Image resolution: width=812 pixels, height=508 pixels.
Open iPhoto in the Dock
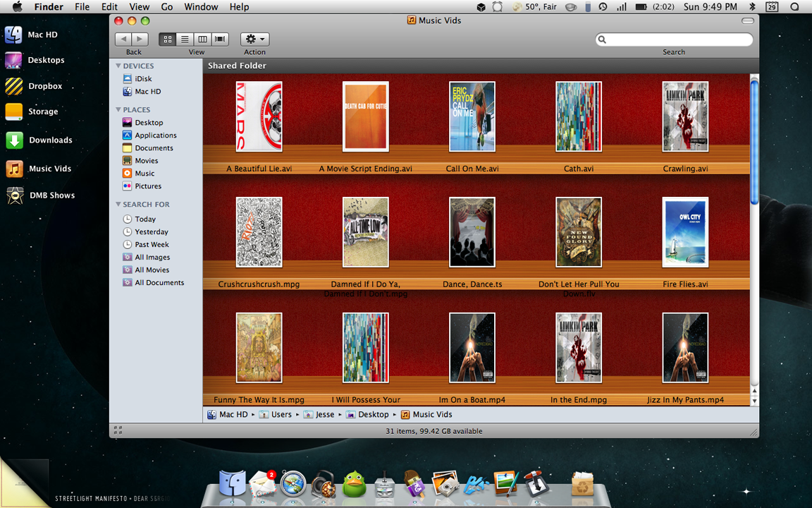pyautogui.click(x=445, y=483)
